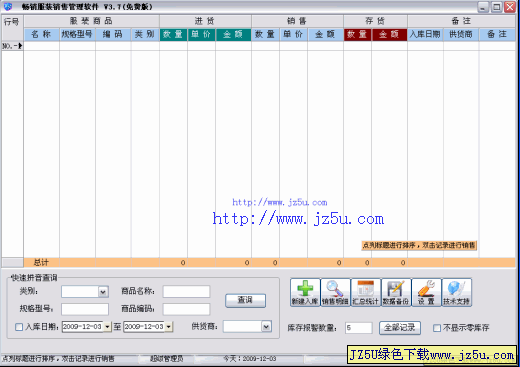The image size is (520, 367).
Task: Click the 进货 金额 column header
Action: pyautogui.click(x=233, y=34)
